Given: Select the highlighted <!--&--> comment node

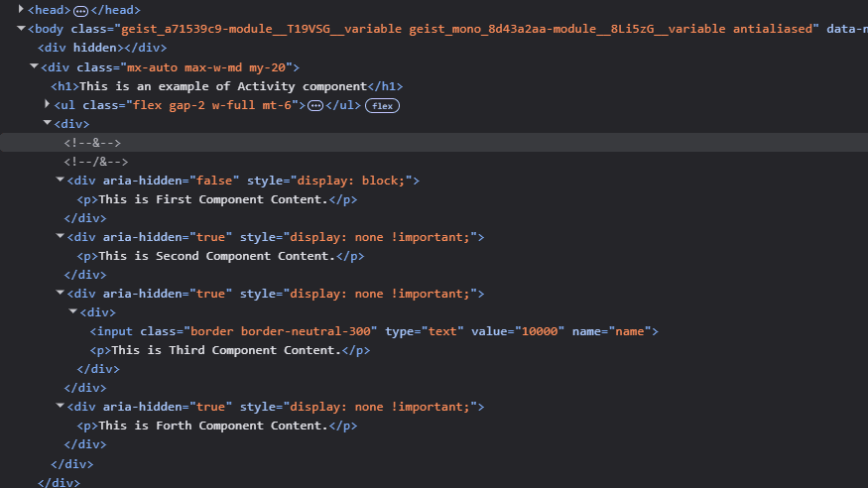Looking at the screenshot, I should point(92,143).
